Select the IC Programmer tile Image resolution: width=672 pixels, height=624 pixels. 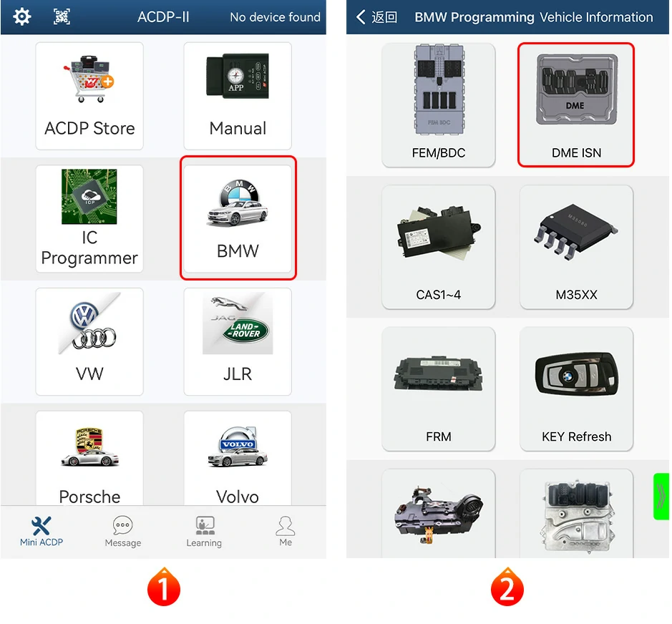pyautogui.click(x=89, y=218)
